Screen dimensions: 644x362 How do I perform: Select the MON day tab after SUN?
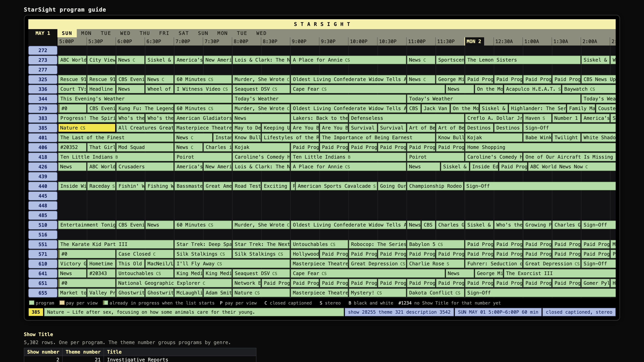(86, 33)
